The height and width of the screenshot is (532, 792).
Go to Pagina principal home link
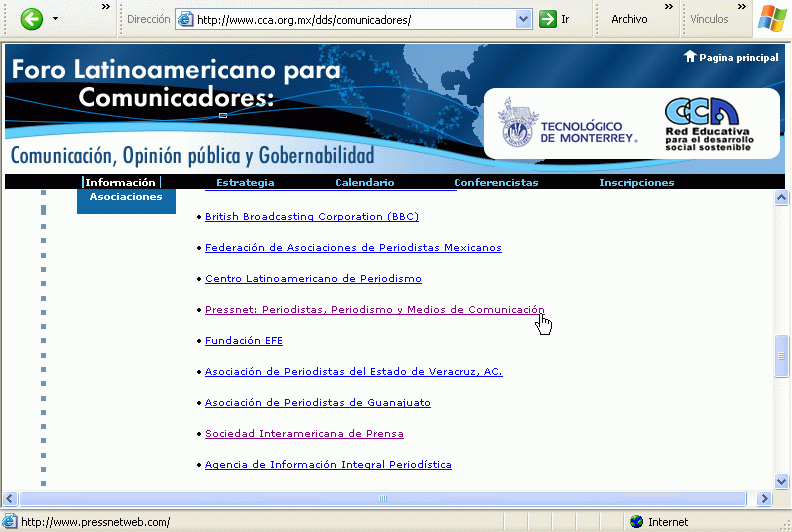tap(738, 58)
